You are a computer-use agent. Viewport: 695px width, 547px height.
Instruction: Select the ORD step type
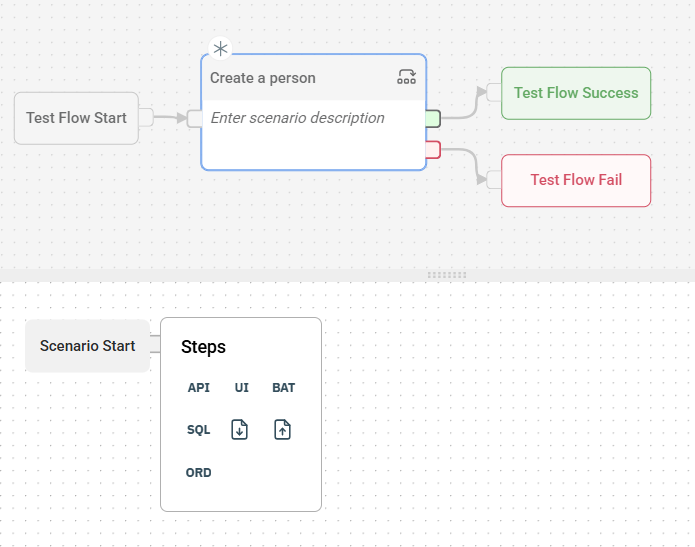click(199, 472)
